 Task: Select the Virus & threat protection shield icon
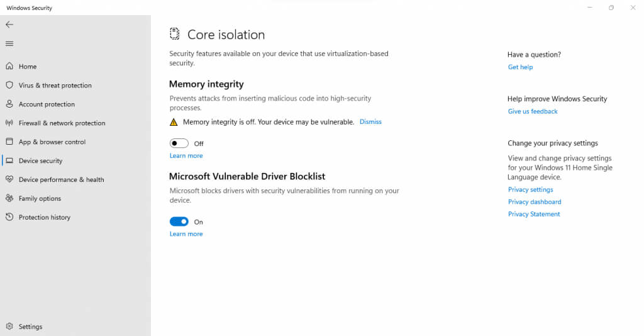[x=9, y=85]
